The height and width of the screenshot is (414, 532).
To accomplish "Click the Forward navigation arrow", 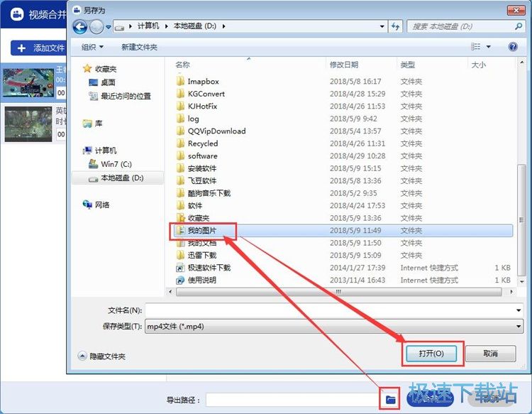I will click(96, 27).
